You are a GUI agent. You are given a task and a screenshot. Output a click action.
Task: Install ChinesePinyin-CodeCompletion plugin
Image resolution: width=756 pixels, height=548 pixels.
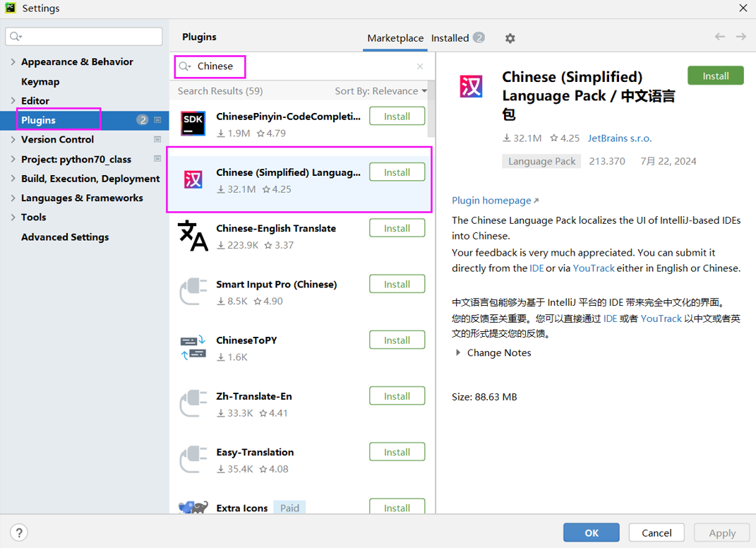coord(397,117)
